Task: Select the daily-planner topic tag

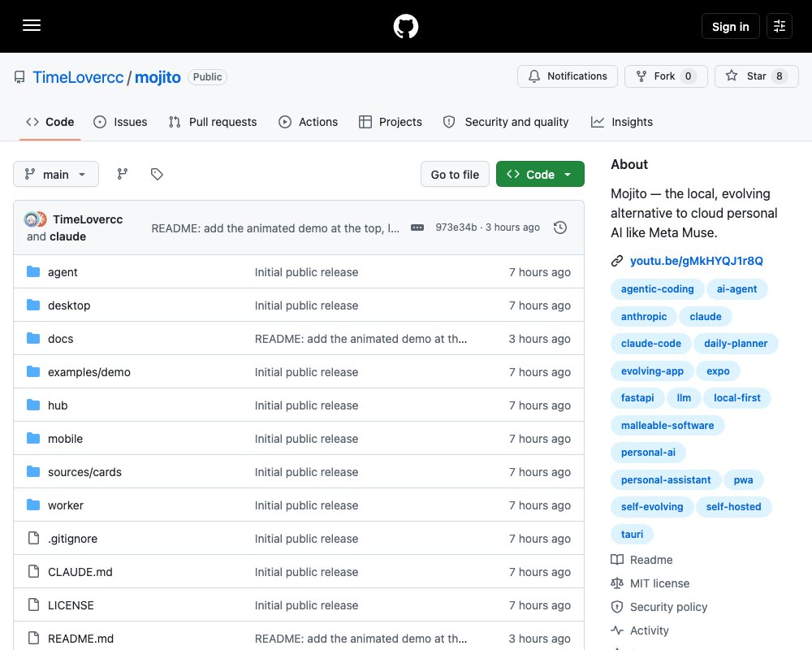Action: click(x=736, y=343)
